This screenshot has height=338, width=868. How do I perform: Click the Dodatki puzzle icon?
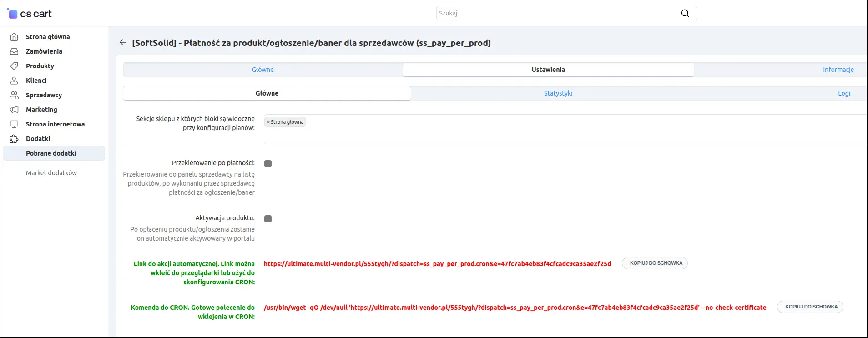pyautogui.click(x=14, y=139)
